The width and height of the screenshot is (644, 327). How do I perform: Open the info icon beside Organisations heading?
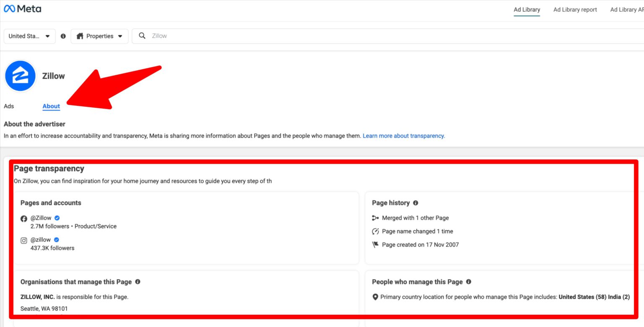[x=138, y=282]
